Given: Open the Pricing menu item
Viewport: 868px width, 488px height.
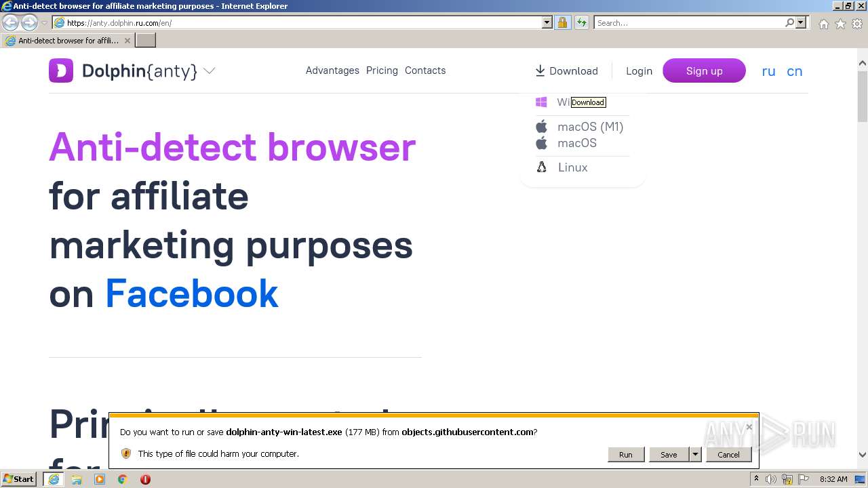Looking at the screenshot, I should pyautogui.click(x=382, y=70).
